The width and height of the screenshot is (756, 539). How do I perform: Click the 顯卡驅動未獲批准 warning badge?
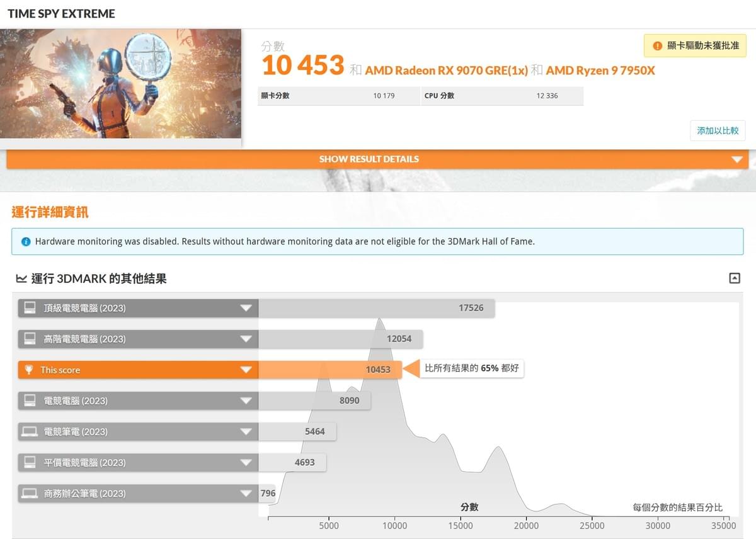pos(695,46)
